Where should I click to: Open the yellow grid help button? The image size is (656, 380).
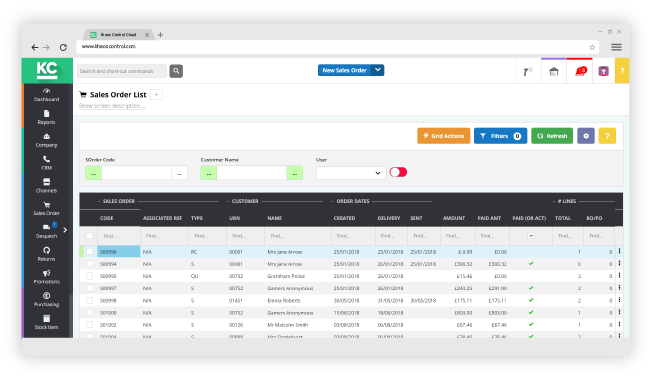[x=607, y=136]
